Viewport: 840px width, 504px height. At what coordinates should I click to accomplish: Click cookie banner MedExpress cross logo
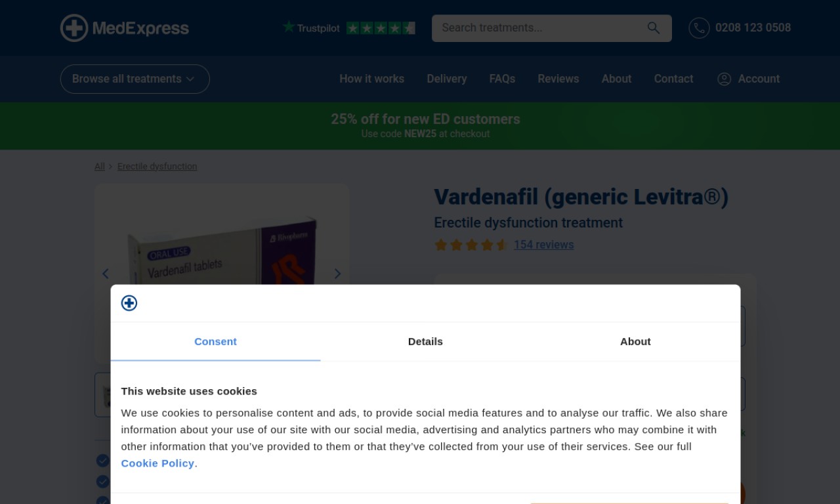129,303
